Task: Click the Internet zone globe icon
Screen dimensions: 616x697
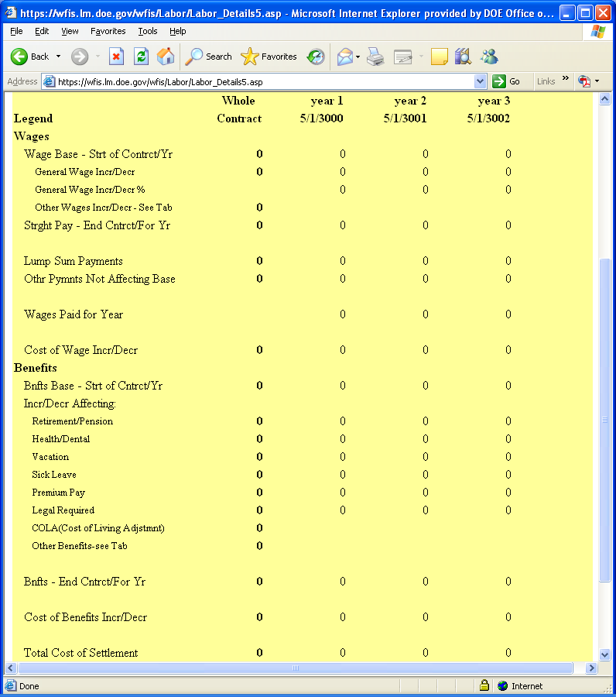Action: 503,686
